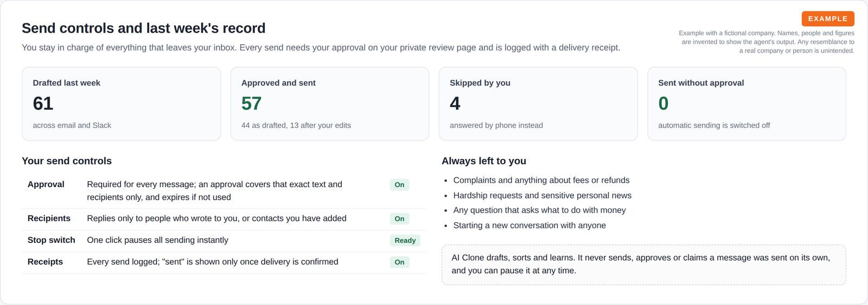Click 'Required for every message' description
This screenshot has height=305, width=868.
point(215,191)
